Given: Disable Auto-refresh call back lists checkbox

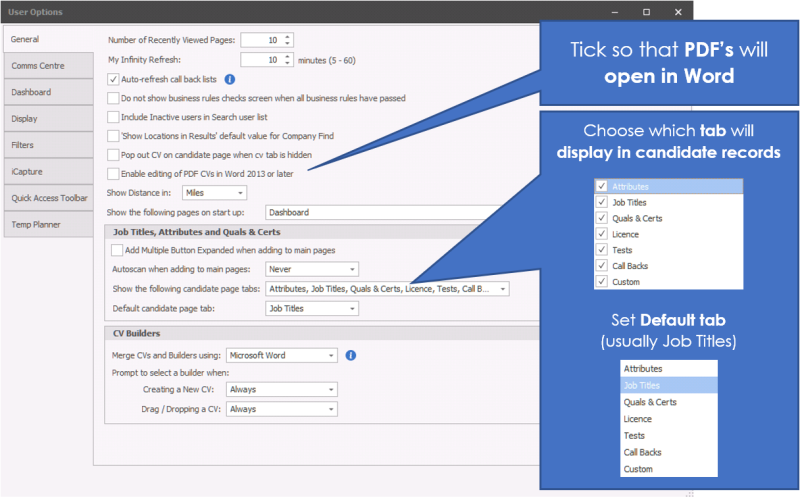Looking at the screenshot, I should [114, 79].
